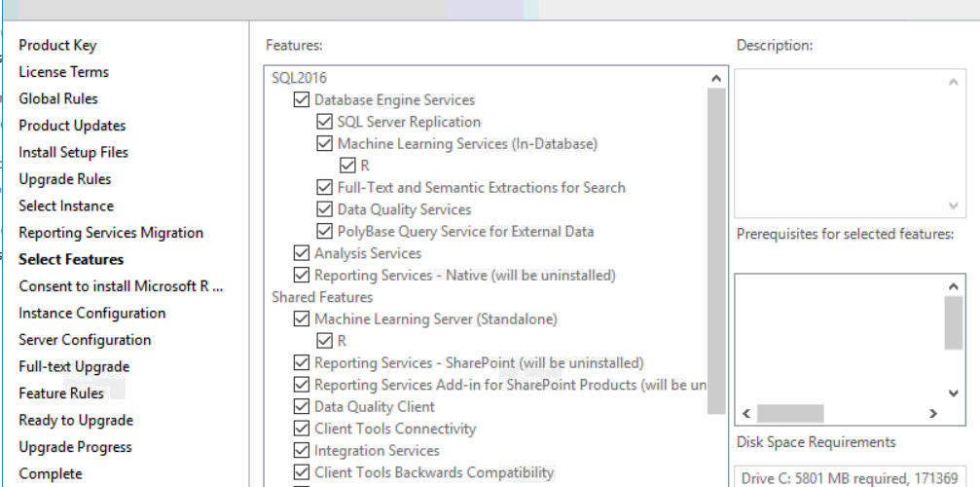980x487 pixels.
Task: Click the Product Key step in sidebar
Action: (x=57, y=45)
